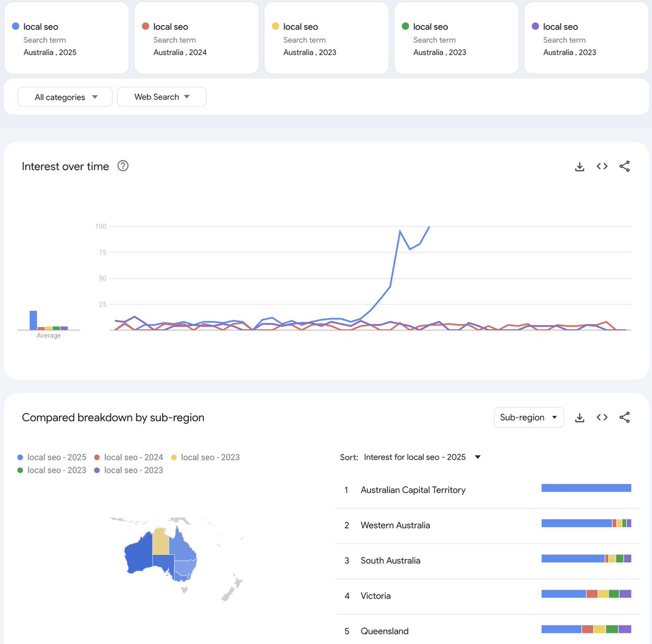
Task: Select Victoria row
Action: click(x=487, y=596)
